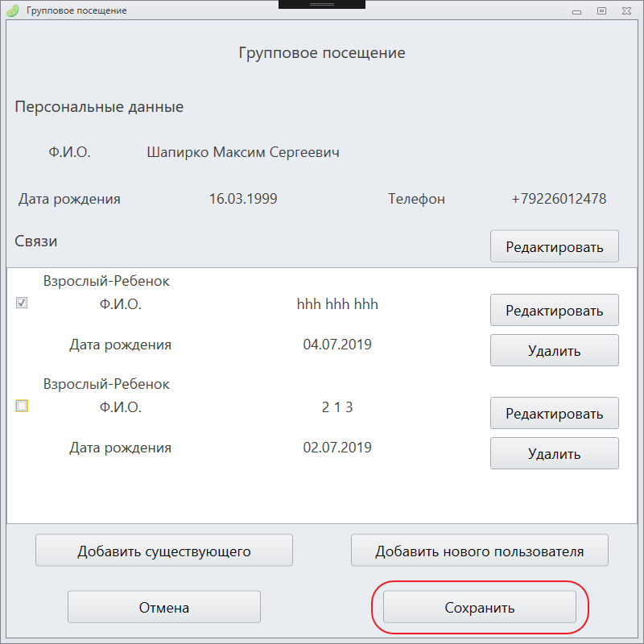This screenshot has height=644, width=644.
Task: Delete the hhh hhh hhh relation
Action: click(x=554, y=350)
